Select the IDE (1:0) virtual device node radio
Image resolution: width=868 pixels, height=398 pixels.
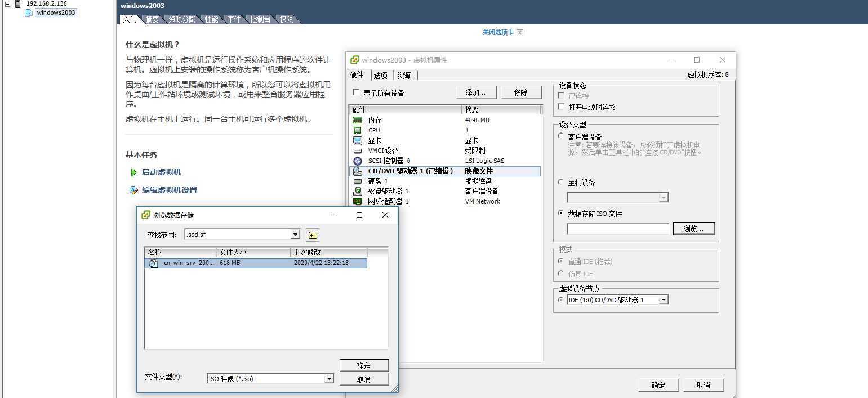click(560, 300)
